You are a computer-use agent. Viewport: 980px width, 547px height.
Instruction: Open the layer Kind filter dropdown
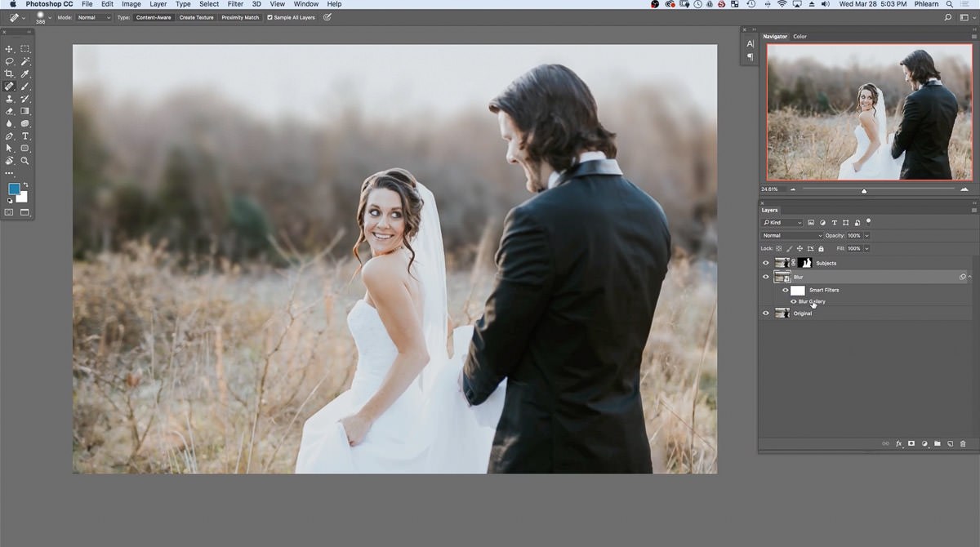tap(782, 222)
